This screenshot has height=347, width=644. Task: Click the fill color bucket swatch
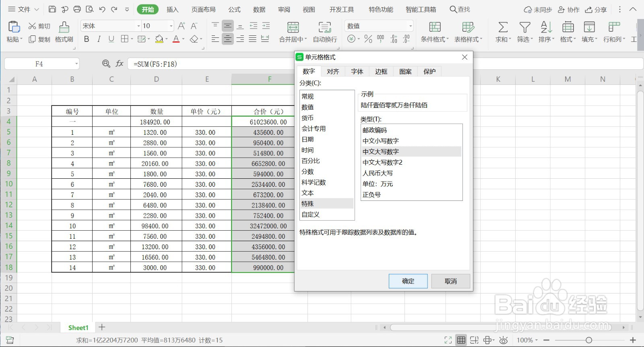click(159, 39)
